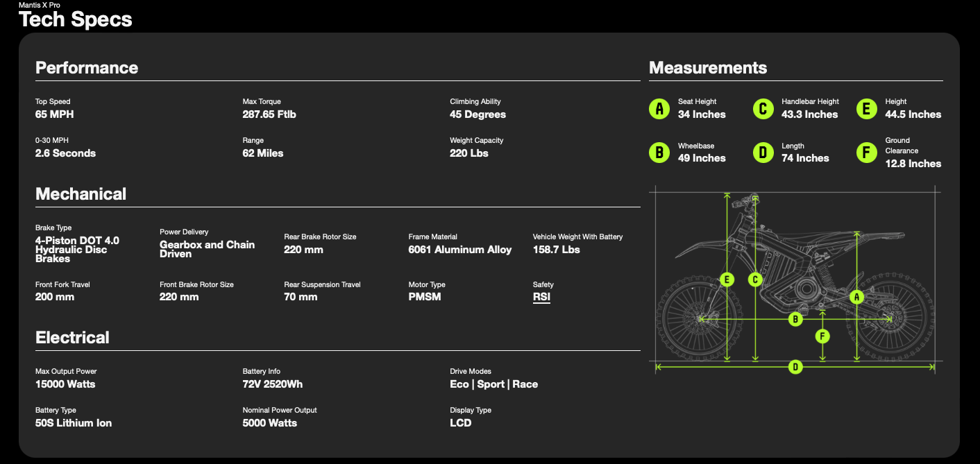
Task: Click the Measurements section heading
Action: click(x=708, y=68)
